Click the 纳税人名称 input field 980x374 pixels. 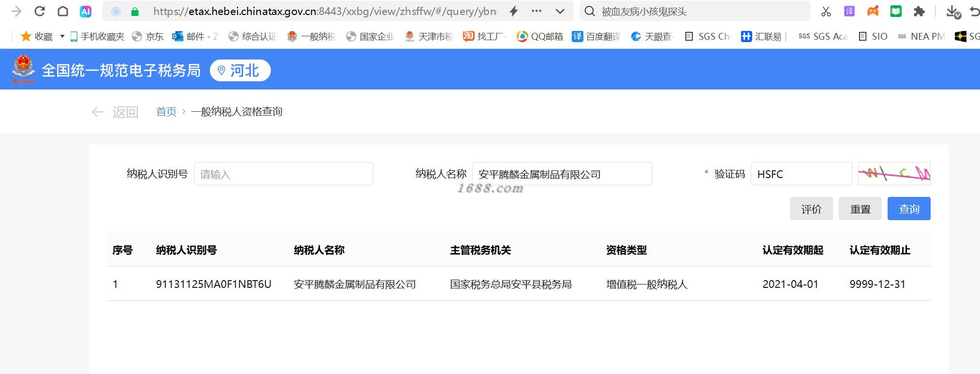click(x=562, y=174)
